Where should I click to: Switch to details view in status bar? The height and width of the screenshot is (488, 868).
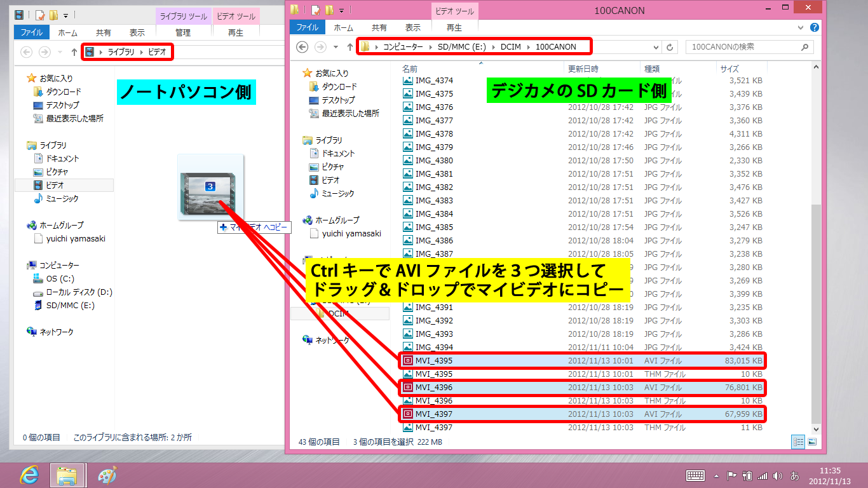pyautogui.click(x=797, y=442)
